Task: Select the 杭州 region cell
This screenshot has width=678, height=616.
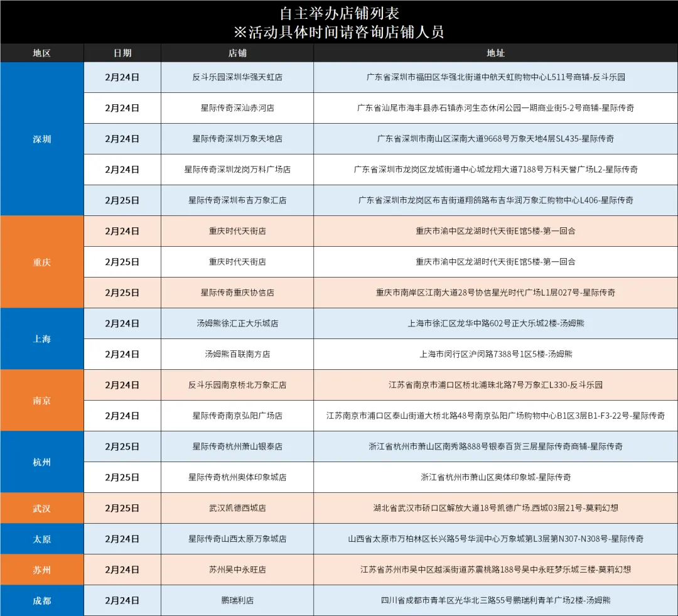Action: click(41, 462)
